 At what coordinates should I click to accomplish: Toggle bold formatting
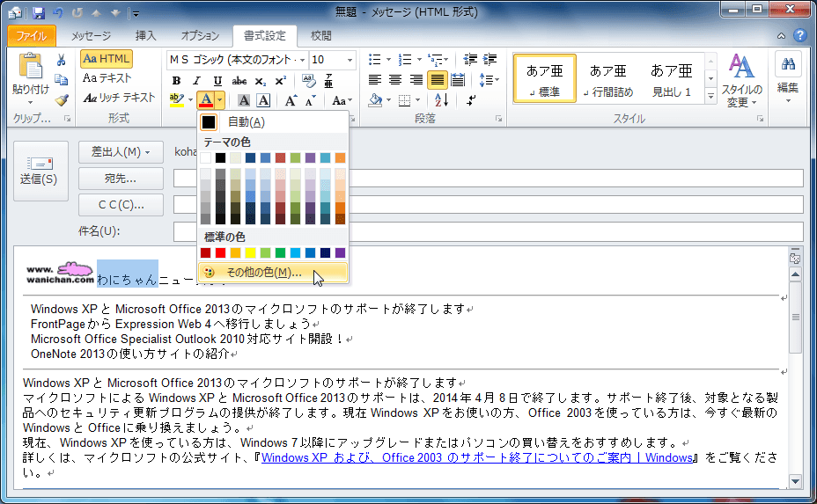pos(176,81)
